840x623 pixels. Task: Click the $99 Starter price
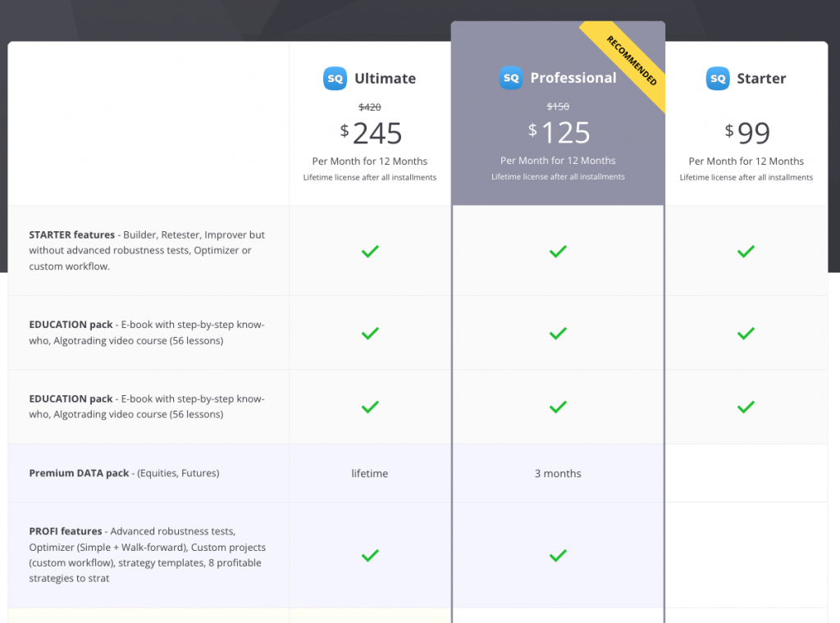(x=747, y=133)
